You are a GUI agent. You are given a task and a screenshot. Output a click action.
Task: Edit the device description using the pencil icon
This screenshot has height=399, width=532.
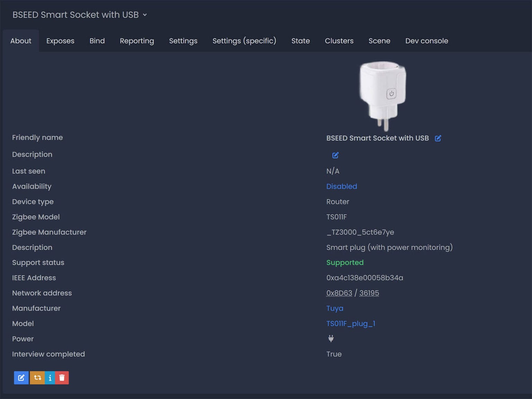tap(335, 155)
